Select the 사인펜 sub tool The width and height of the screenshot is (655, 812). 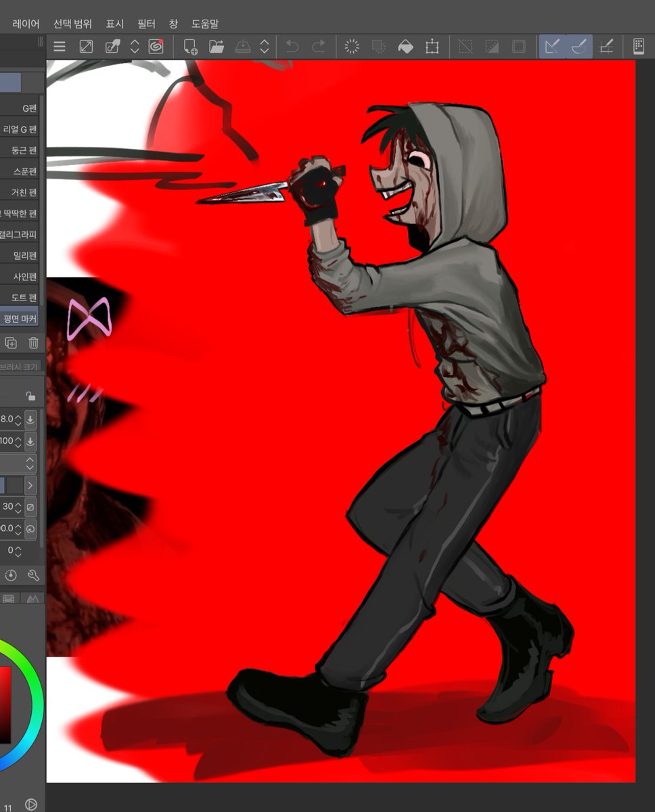coord(20,276)
